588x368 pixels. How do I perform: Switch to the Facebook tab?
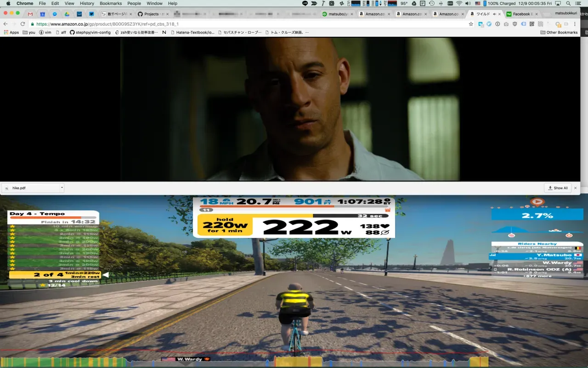521,14
